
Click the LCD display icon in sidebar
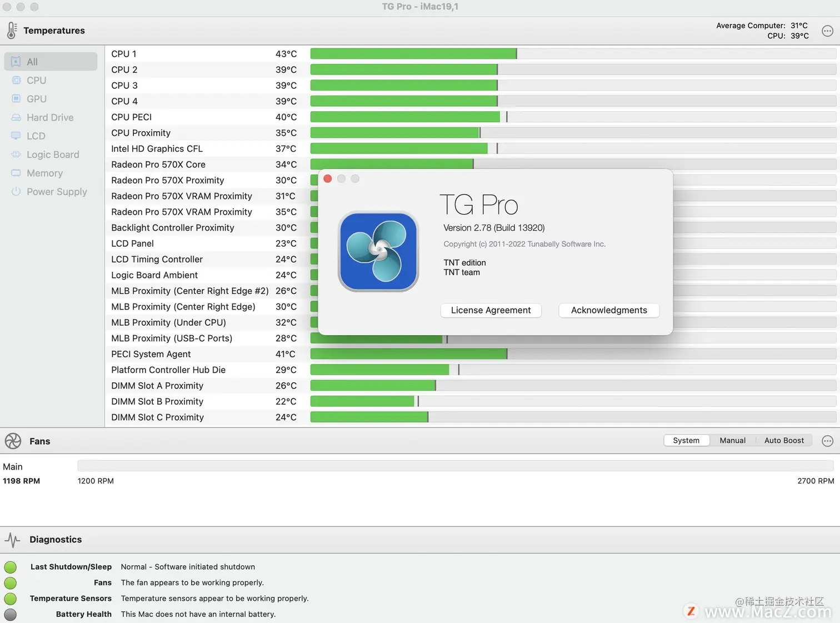click(16, 136)
